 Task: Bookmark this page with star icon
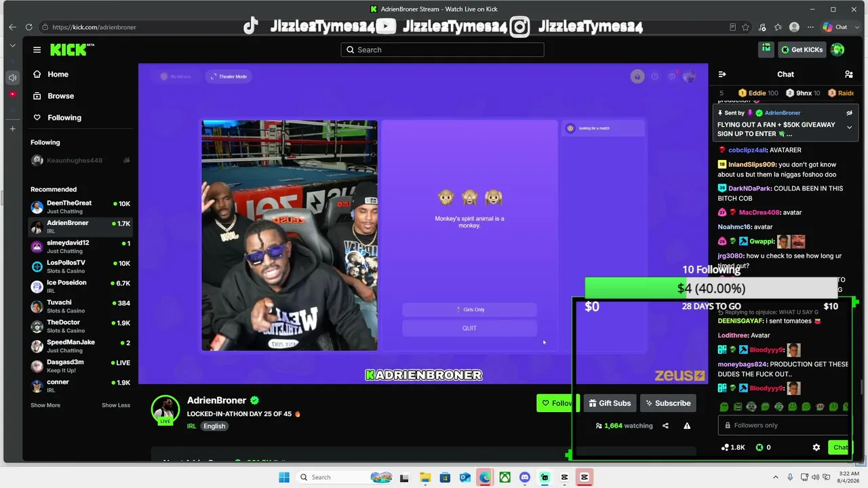[745, 27]
